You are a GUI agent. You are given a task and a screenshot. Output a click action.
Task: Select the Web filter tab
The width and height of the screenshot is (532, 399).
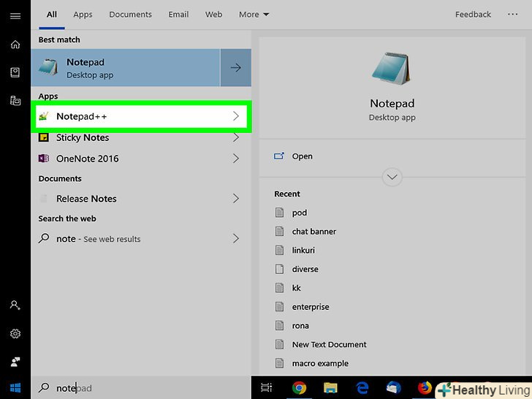point(213,15)
